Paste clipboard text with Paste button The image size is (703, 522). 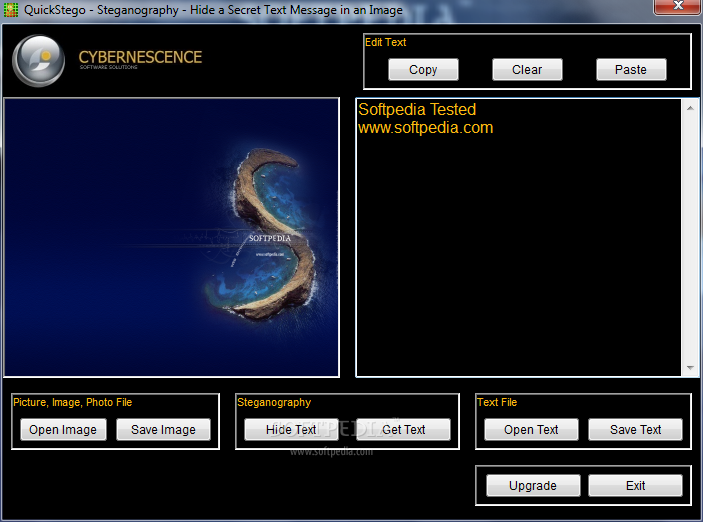pos(631,70)
